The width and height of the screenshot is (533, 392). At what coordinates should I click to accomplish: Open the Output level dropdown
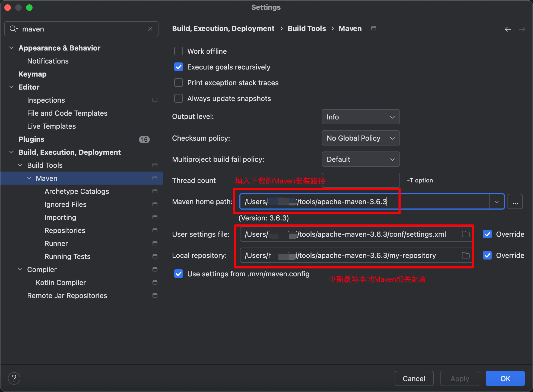pyautogui.click(x=360, y=117)
